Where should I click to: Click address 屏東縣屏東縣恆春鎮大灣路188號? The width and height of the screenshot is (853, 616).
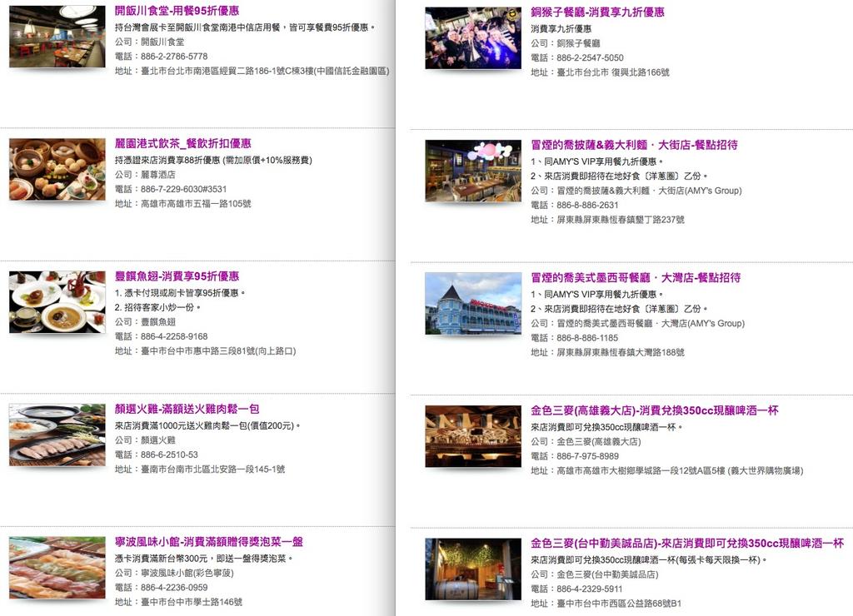621,352
